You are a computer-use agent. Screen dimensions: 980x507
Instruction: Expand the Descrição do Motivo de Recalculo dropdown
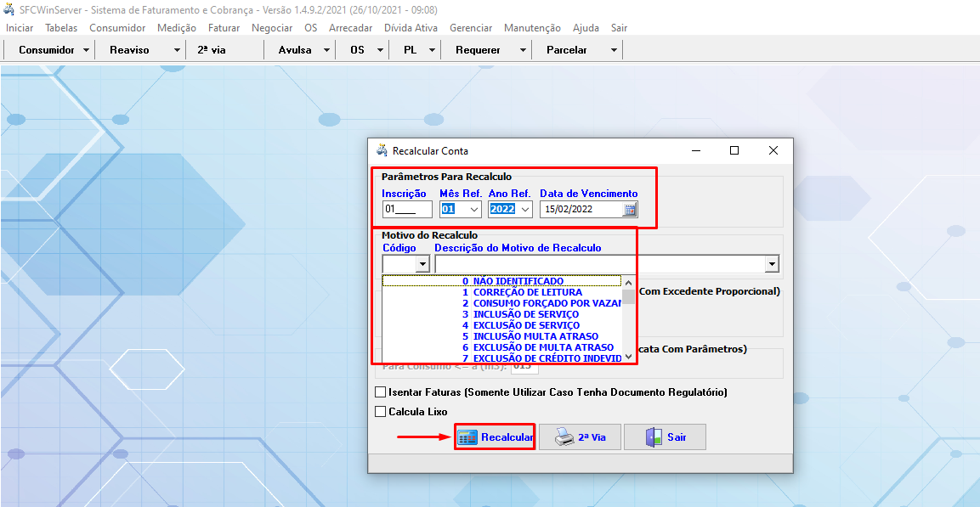coord(771,264)
